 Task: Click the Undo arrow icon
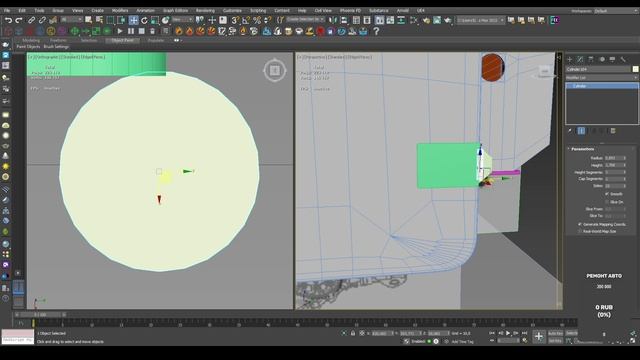8,20
